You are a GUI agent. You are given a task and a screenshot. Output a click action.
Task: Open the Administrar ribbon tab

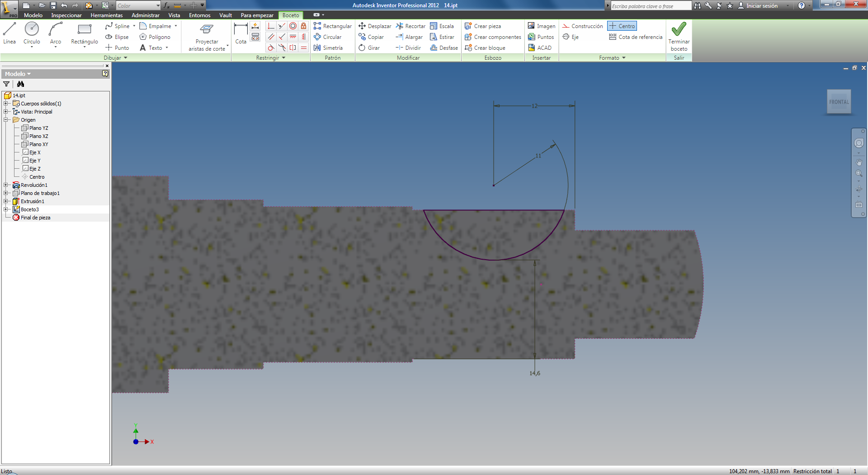point(146,15)
